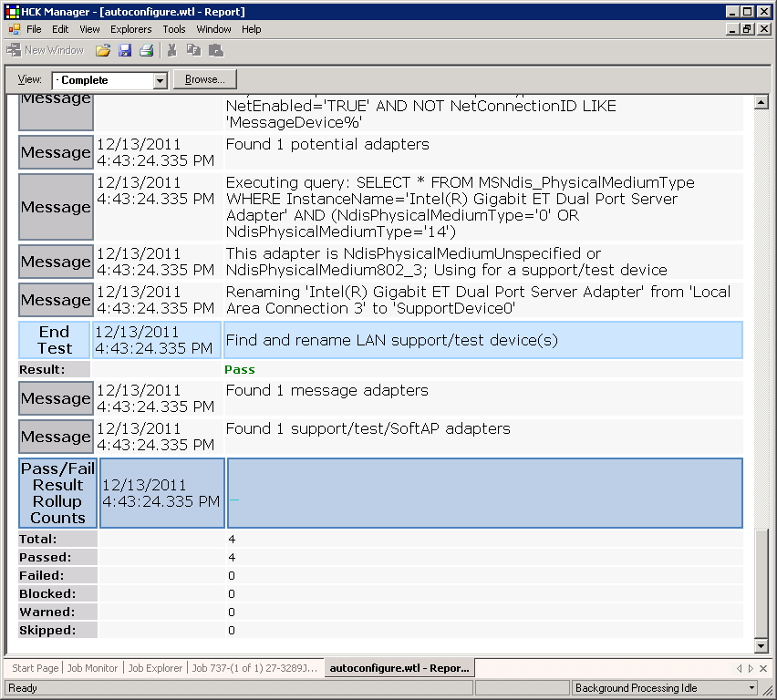Click the Cut scissors toolbar icon
777x700 pixels.
click(x=172, y=50)
